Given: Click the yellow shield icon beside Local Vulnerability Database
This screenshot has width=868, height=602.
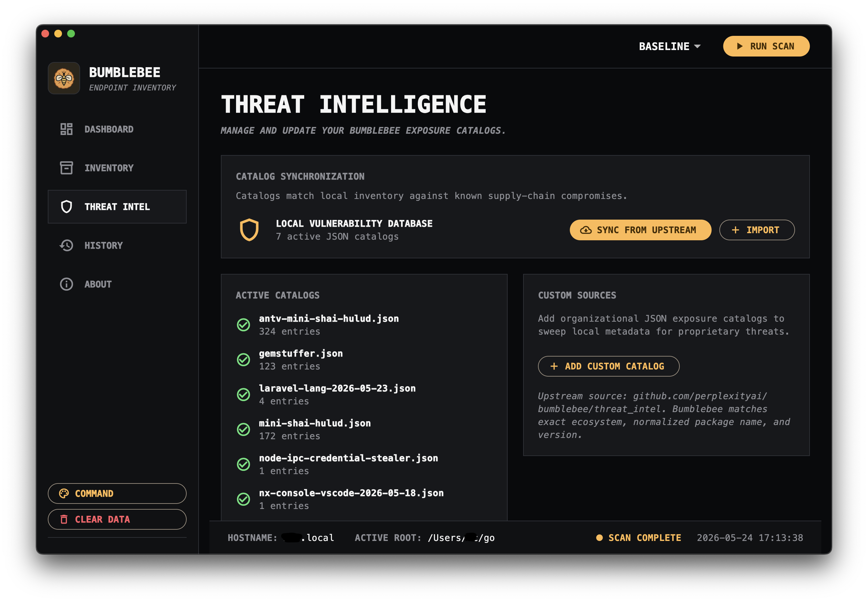Looking at the screenshot, I should (249, 230).
